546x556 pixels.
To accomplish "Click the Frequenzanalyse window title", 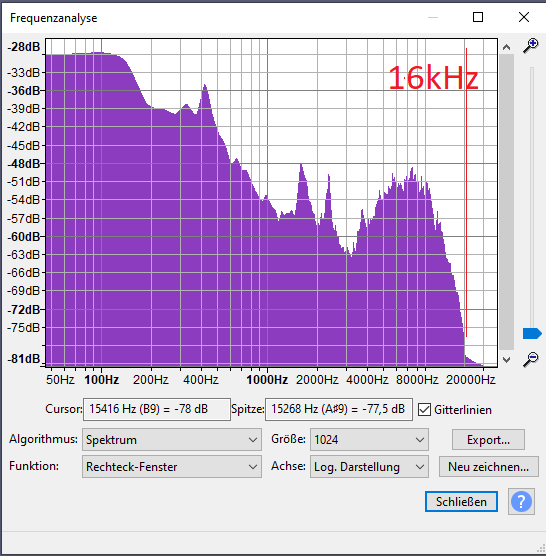I will pos(54,18).
